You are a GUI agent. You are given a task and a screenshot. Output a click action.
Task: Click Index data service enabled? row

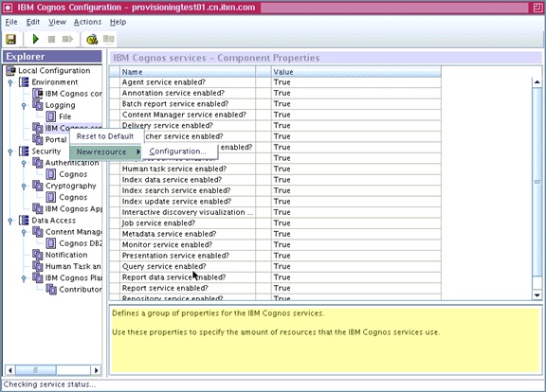pos(275,180)
